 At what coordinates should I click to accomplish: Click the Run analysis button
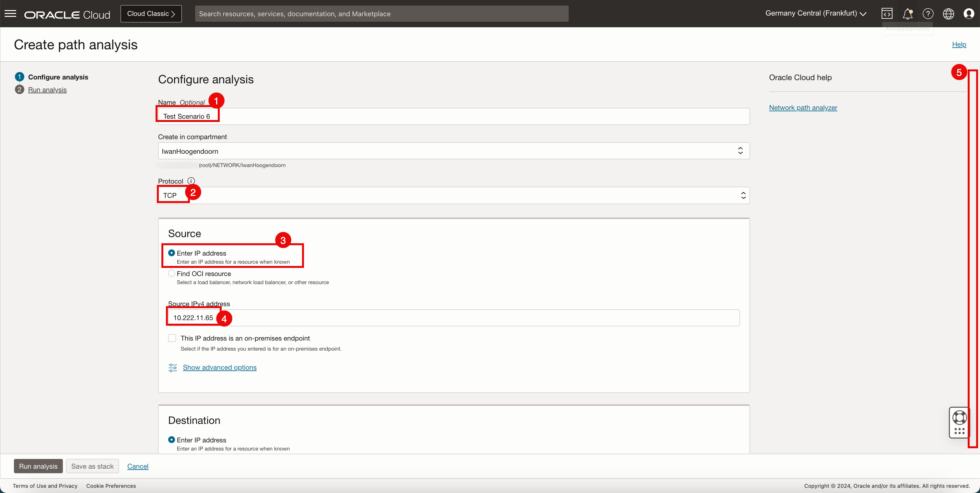(x=38, y=466)
